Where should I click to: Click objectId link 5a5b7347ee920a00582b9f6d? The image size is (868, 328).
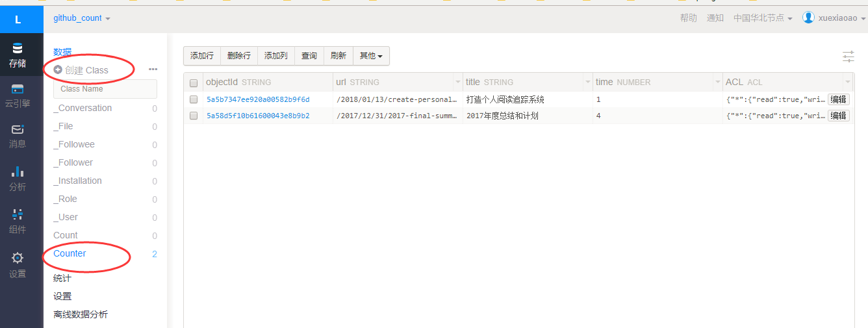[258, 99]
